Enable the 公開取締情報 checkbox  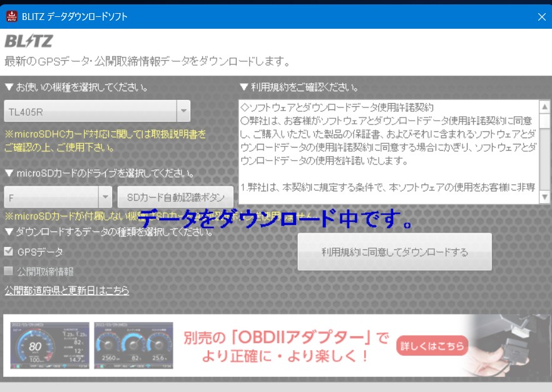coord(9,271)
